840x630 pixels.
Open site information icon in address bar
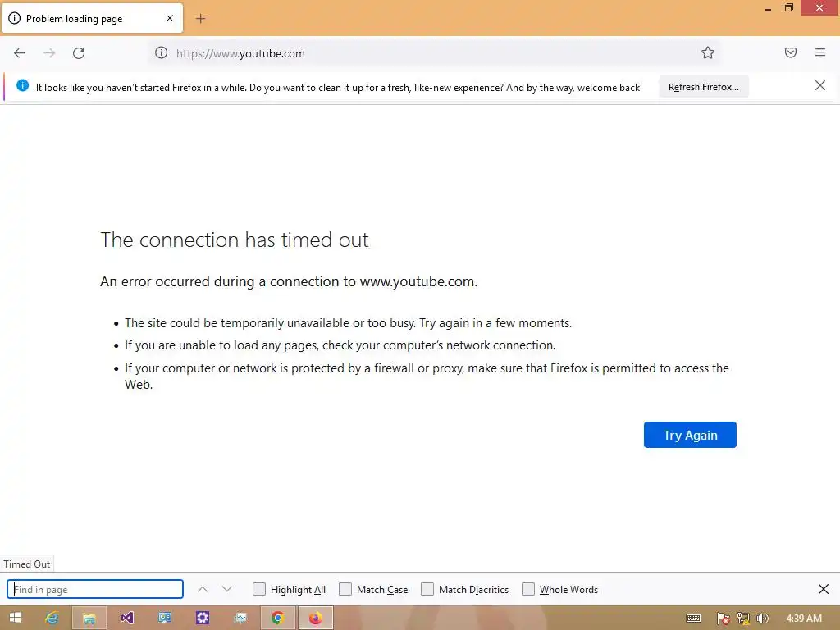[162, 52]
